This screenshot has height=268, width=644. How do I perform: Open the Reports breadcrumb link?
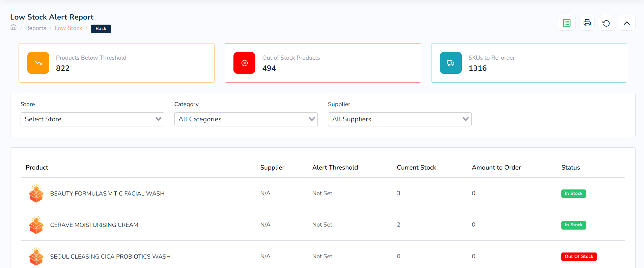click(36, 28)
